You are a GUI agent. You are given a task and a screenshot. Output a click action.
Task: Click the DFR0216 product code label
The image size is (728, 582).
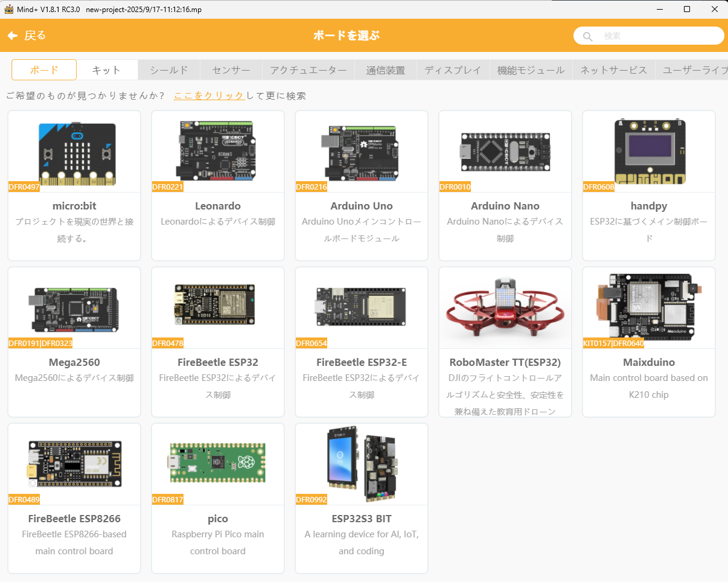click(311, 187)
